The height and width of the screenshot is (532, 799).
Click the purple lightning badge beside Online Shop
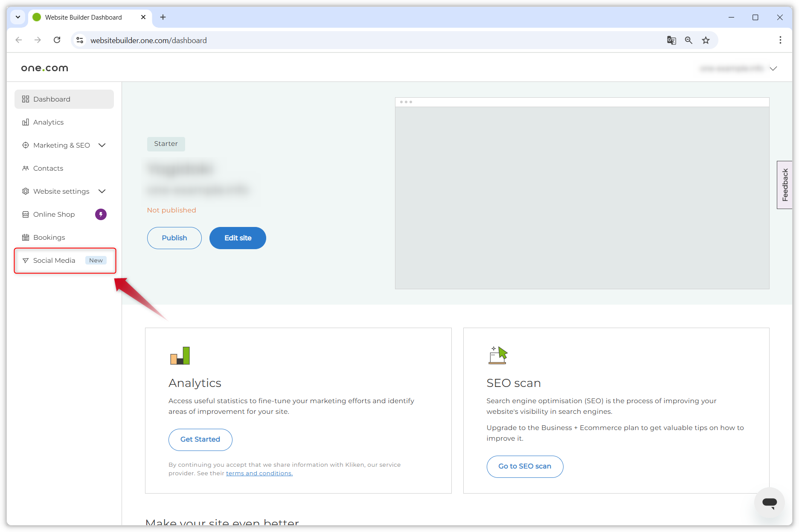pos(101,214)
